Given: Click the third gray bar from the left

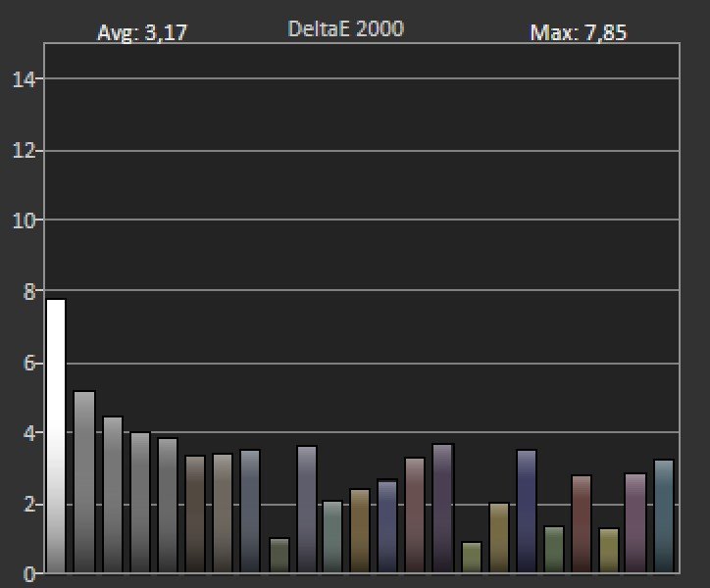Looking at the screenshot, I should point(112,494).
